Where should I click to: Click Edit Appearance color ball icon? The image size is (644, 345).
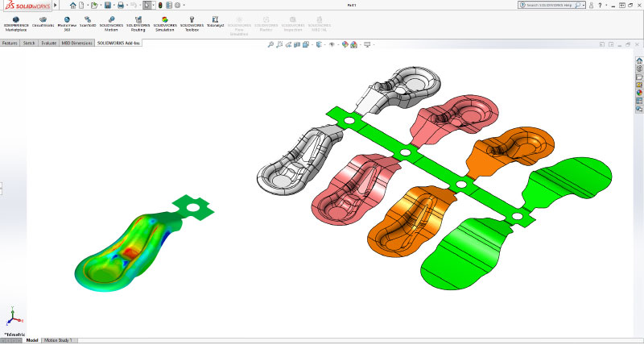click(x=345, y=44)
